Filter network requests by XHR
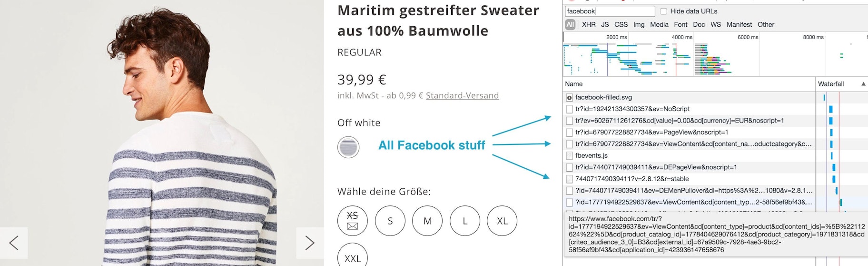This screenshot has width=868, height=266. point(589,24)
